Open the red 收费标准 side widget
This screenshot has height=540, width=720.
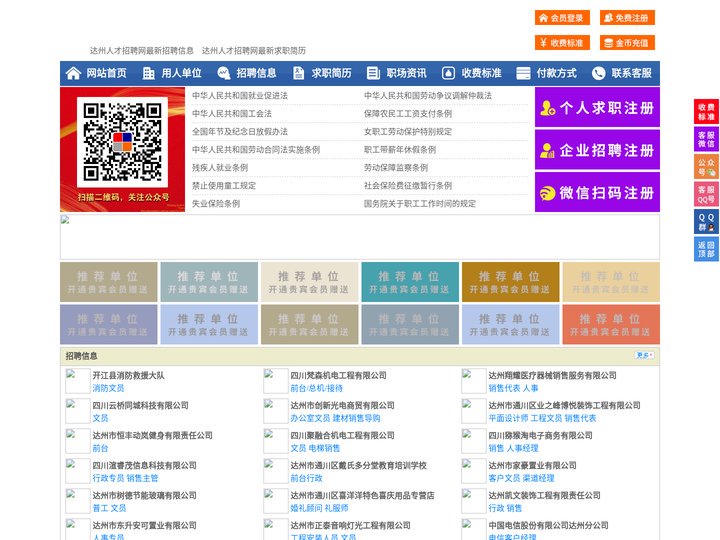tap(706, 112)
